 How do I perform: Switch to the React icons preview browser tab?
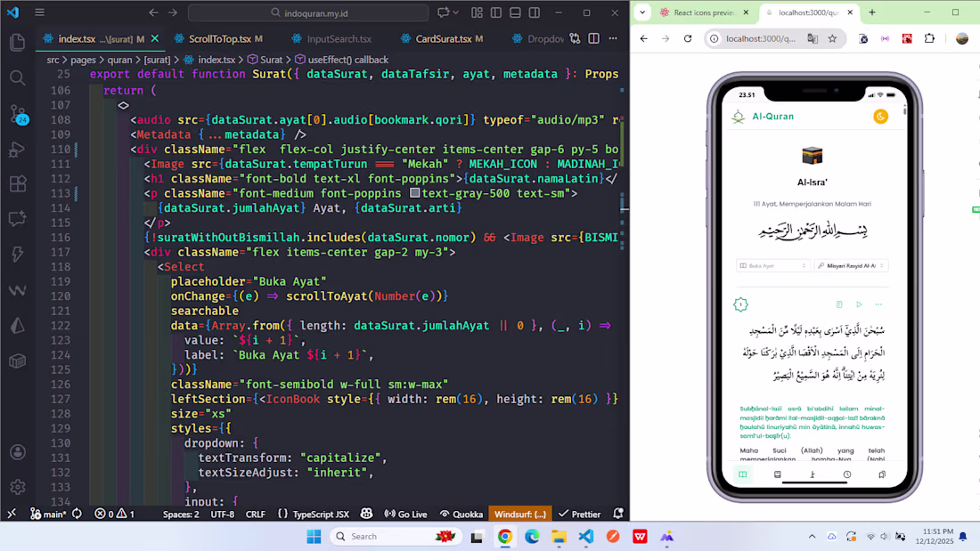[705, 12]
